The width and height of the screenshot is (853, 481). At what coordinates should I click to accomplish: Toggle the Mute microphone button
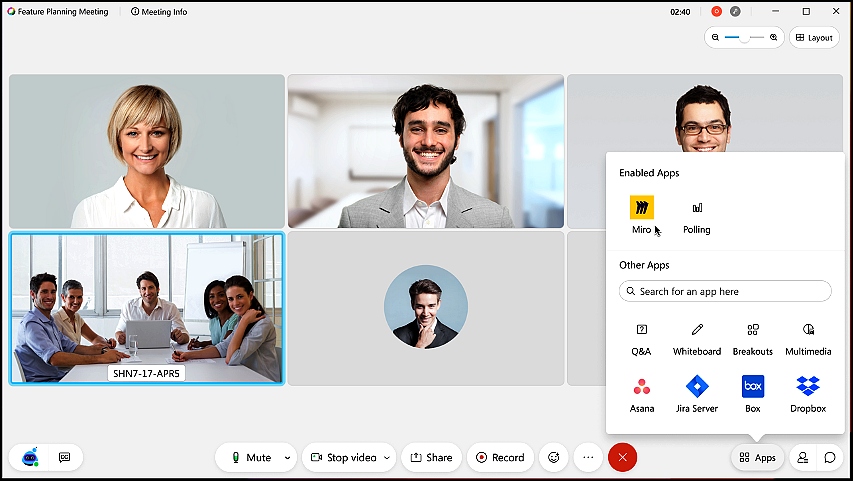(252, 458)
